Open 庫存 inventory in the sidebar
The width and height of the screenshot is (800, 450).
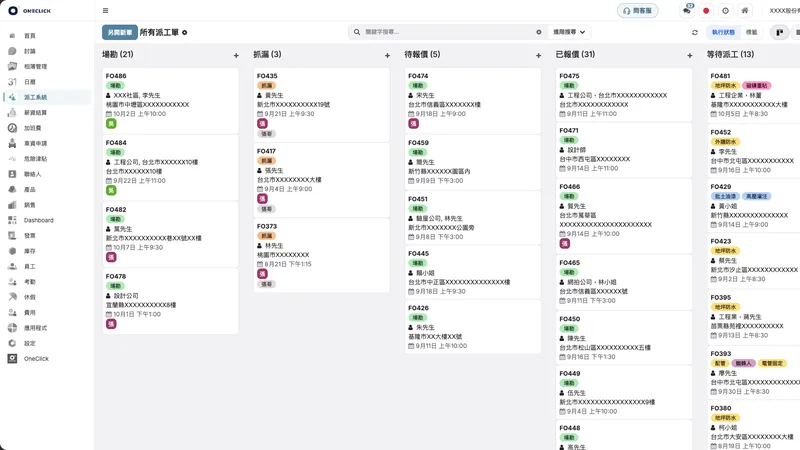coord(30,251)
